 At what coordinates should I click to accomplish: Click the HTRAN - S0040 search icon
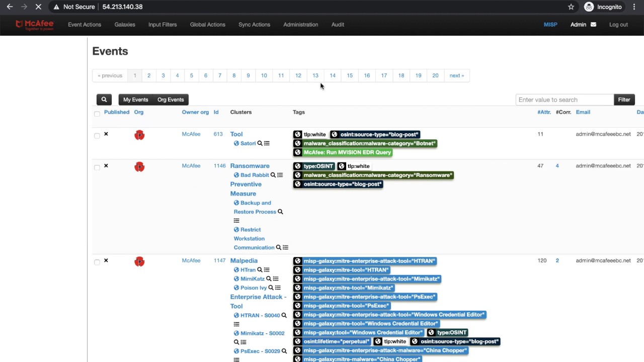coord(284,315)
